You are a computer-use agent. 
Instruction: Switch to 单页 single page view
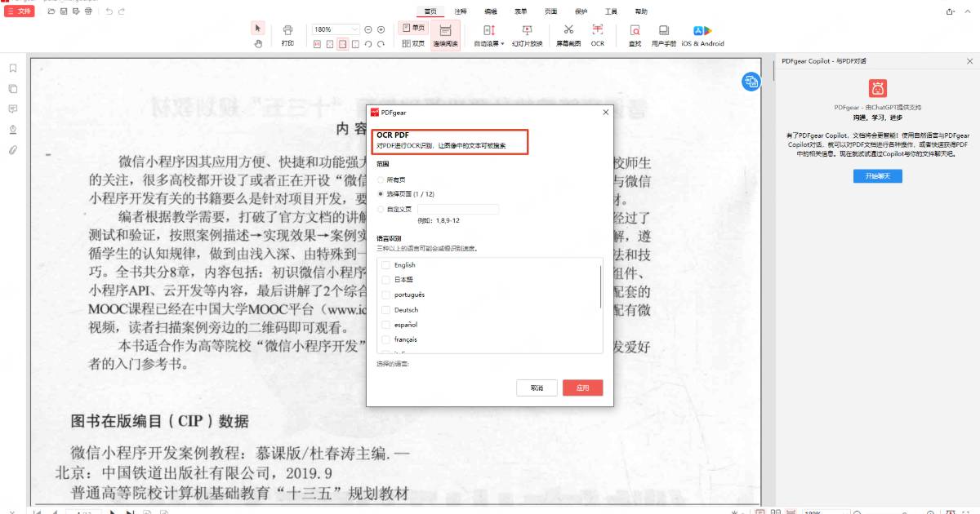tap(413, 29)
